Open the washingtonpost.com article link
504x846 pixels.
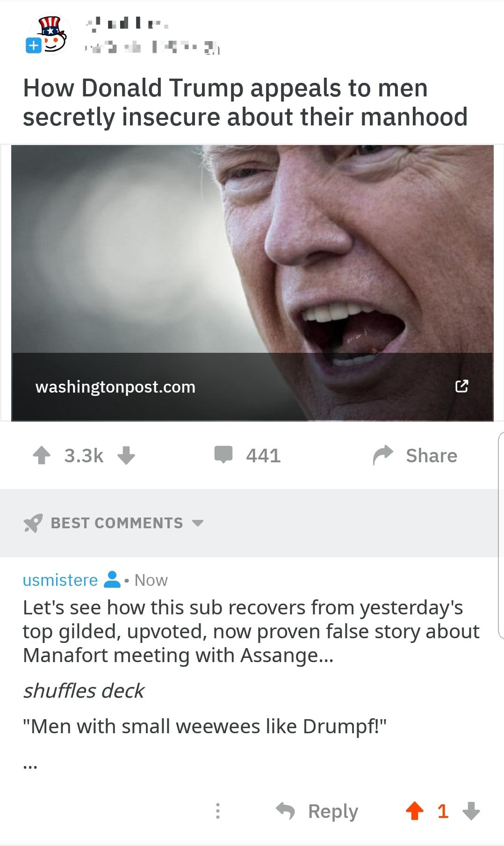115,387
